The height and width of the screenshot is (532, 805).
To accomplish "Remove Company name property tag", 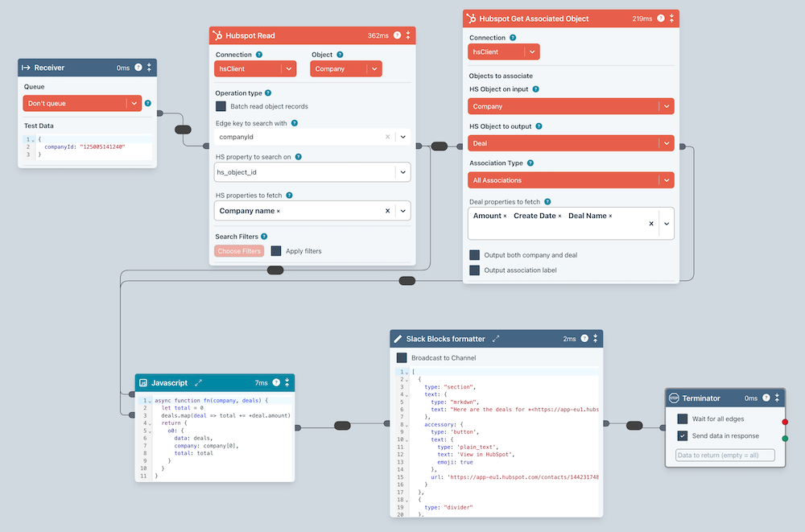I will pyautogui.click(x=279, y=211).
